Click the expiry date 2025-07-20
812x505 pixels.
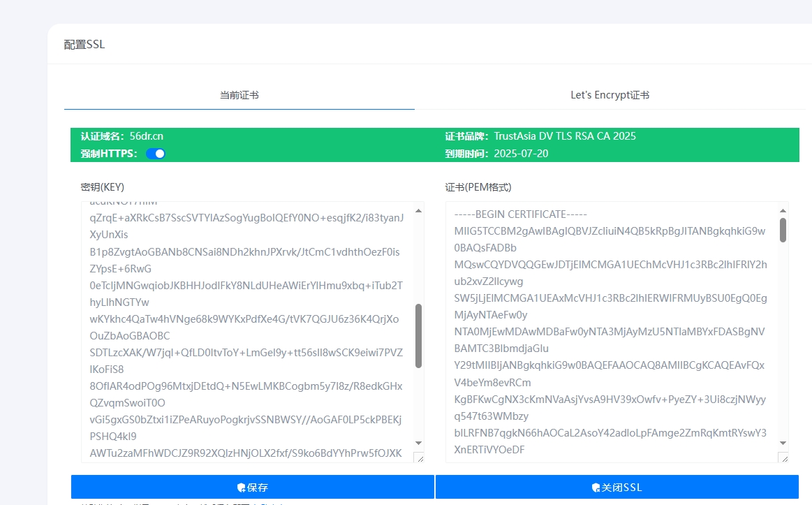521,154
